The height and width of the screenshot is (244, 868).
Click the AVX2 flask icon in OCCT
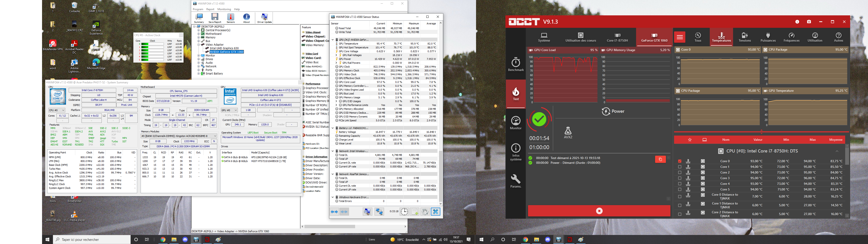tap(568, 132)
